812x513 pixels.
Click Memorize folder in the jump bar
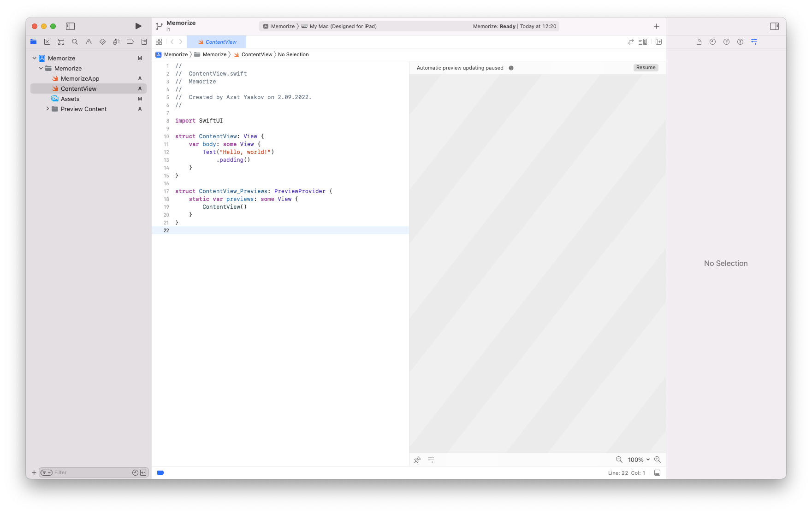point(210,54)
